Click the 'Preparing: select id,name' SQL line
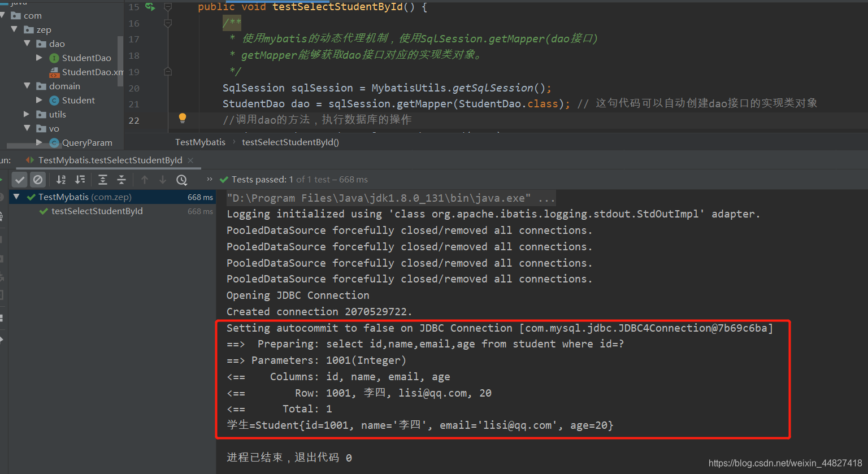 click(x=425, y=343)
